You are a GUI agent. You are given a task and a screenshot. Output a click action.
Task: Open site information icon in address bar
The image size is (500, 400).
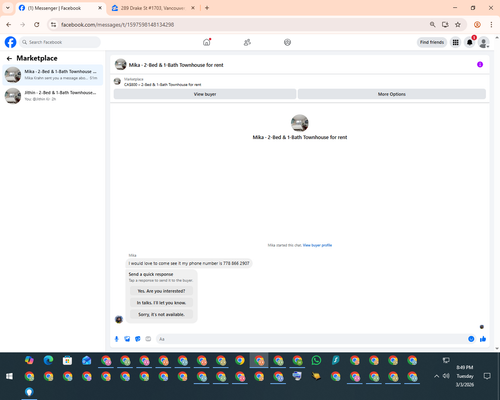(x=53, y=25)
